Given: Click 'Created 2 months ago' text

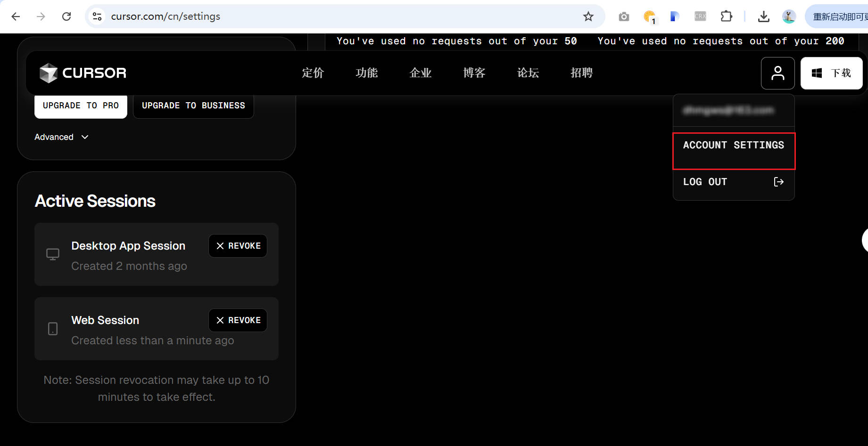Looking at the screenshot, I should (129, 266).
